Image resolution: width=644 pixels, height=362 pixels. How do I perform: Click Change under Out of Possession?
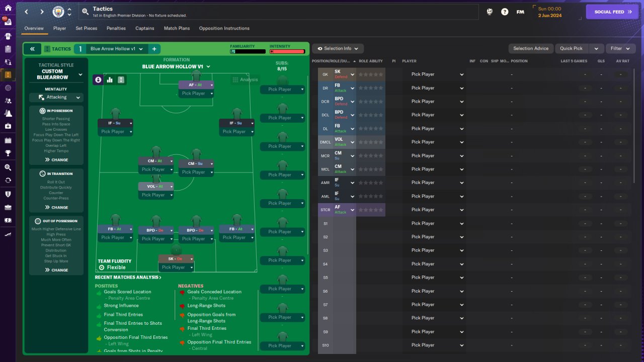pos(56,270)
